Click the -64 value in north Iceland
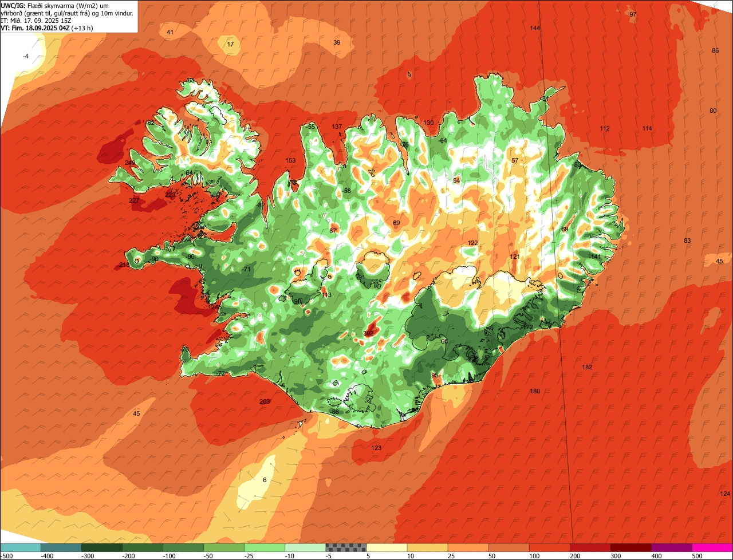 point(442,140)
